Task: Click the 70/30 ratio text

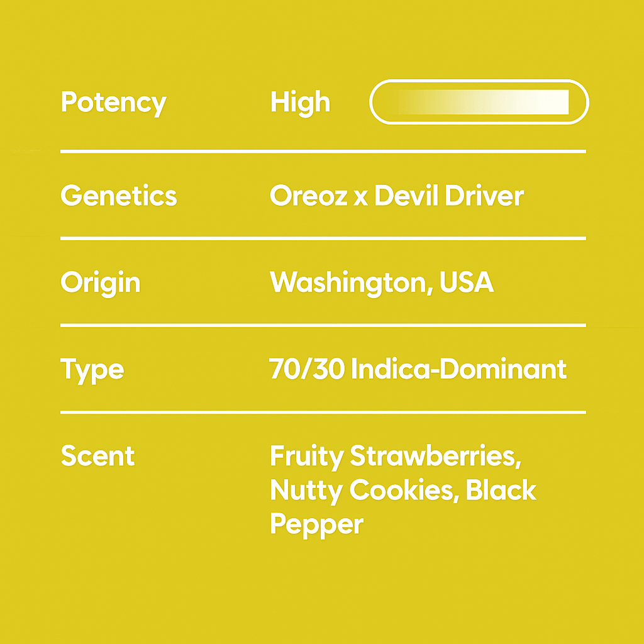Action: click(x=306, y=369)
